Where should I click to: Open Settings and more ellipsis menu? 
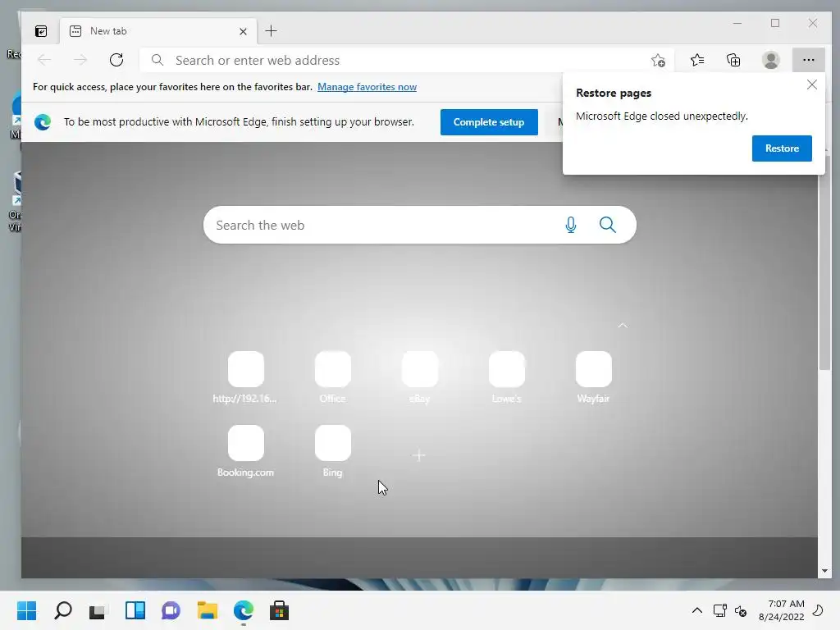808,60
